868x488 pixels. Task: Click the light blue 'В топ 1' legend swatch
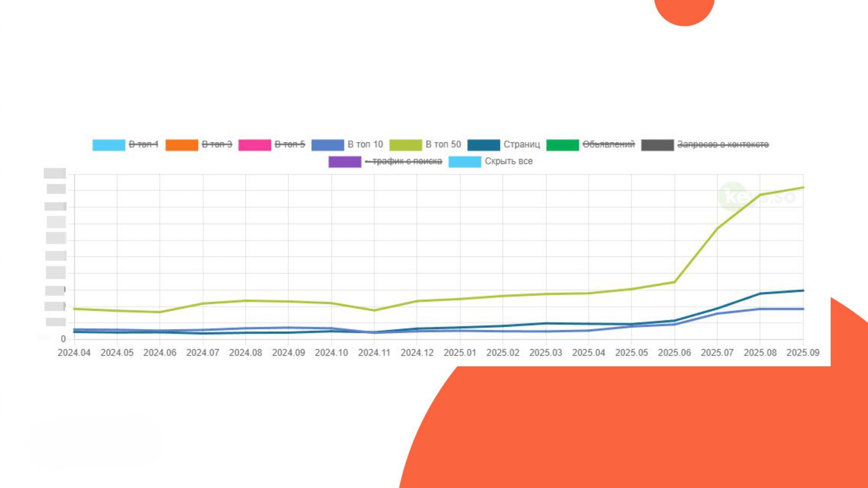[109, 145]
